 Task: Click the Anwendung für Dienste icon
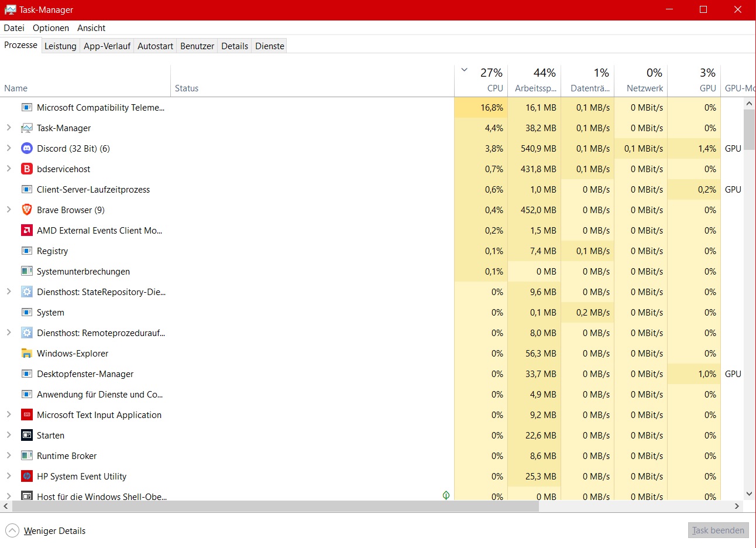[x=27, y=395]
